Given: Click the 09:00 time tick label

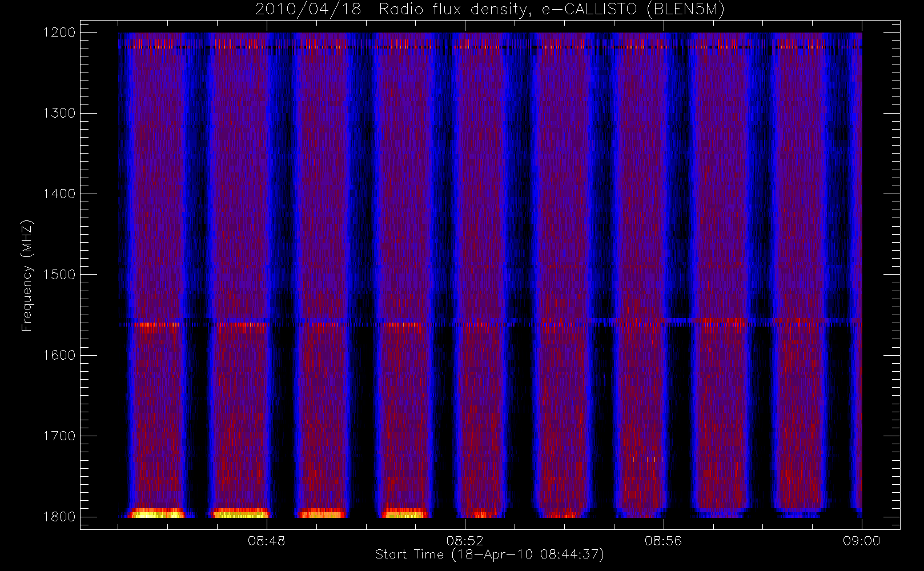Looking at the screenshot, I should pyautogui.click(x=861, y=541).
